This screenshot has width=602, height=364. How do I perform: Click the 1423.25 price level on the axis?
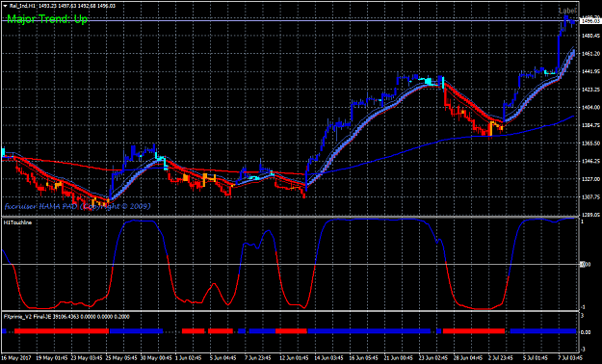[590, 90]
